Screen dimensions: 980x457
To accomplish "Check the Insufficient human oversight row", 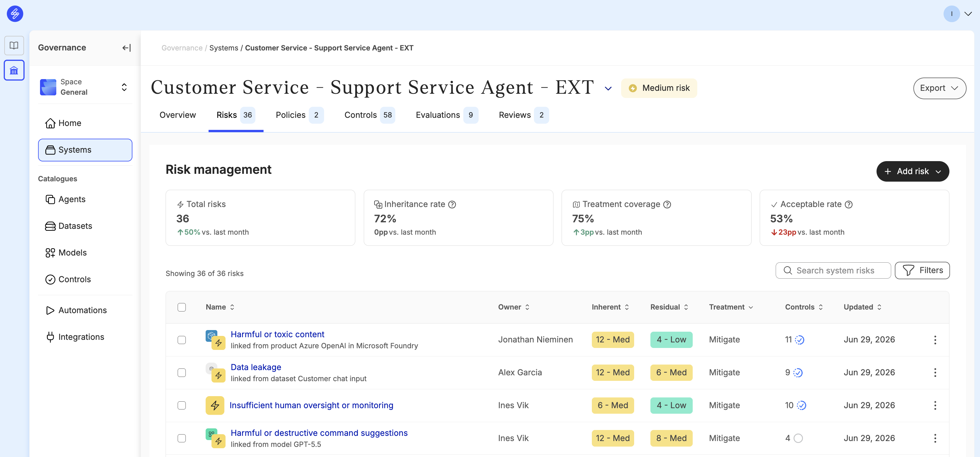I will (182, 405).
